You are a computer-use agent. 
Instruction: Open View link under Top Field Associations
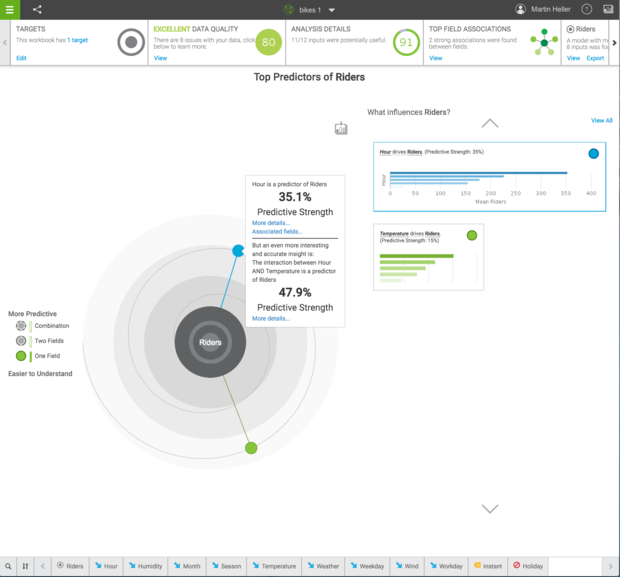[x=436, y=58]
